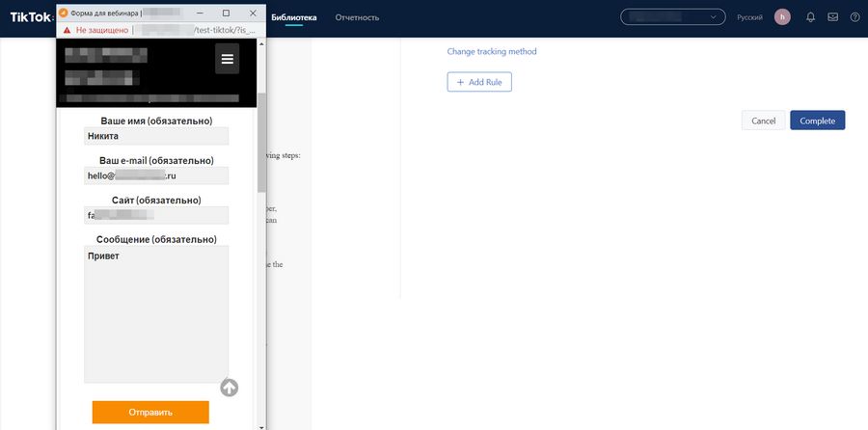Click the Cancel button

pyautogui.click(x=764, y=121)
